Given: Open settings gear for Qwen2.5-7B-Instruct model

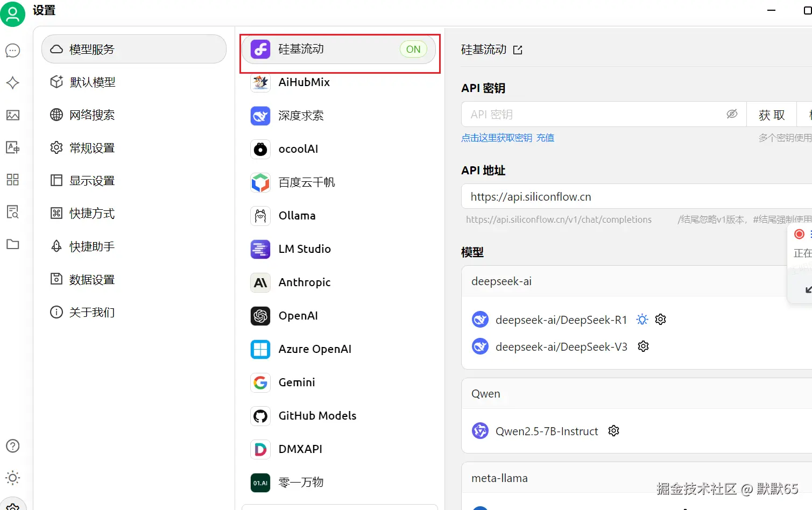Looking at the screenshot, I should [613, 431].
